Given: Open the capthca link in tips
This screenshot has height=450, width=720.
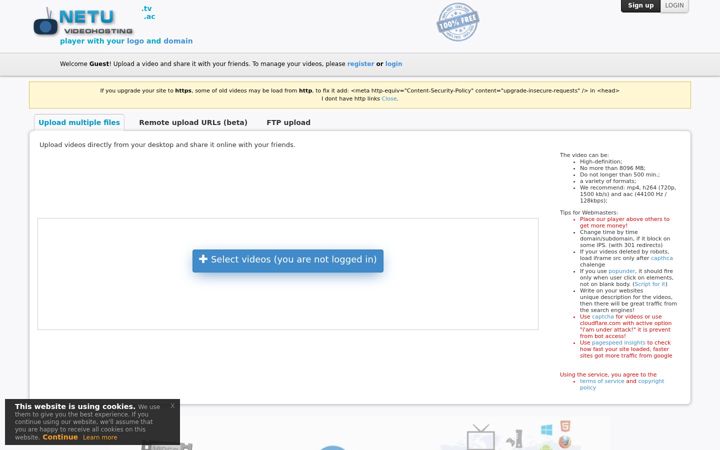Looking at the screenshot, I should 662,258.
